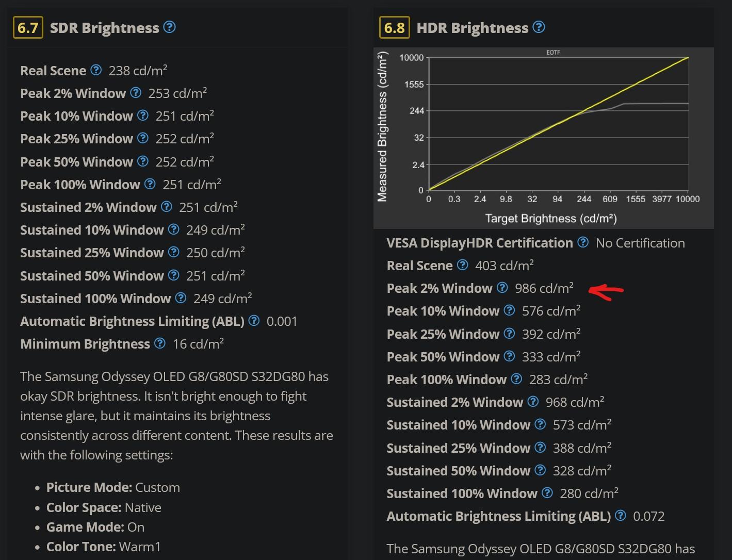This screenshot has width=732, height=560.
Task: Select the HDR Brightness heading text
Action: [473, 28]
